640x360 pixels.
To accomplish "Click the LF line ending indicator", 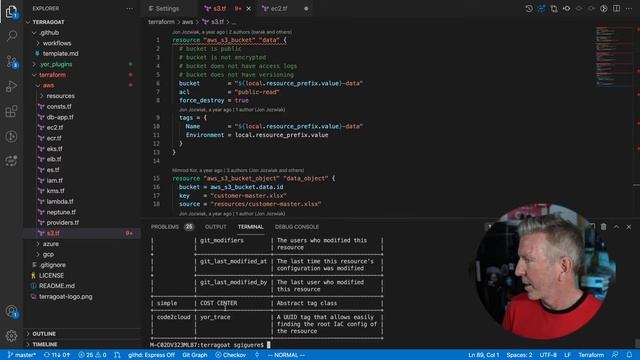I will click(567, 355).
